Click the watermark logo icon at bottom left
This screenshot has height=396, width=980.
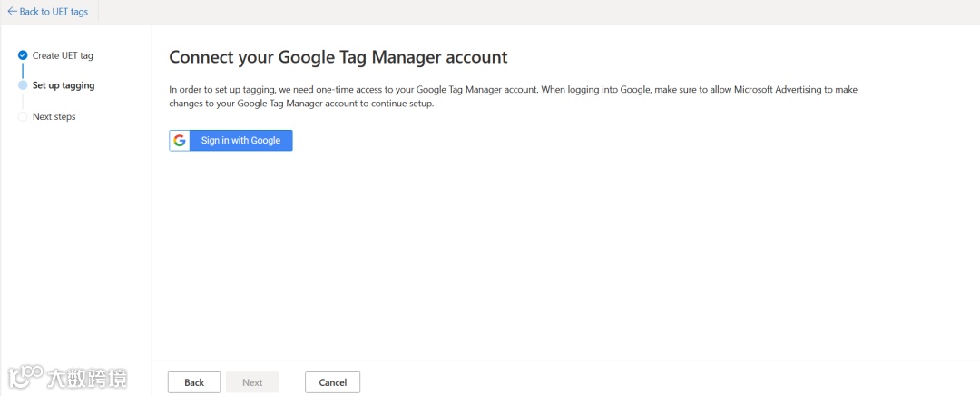coord(25,376)
